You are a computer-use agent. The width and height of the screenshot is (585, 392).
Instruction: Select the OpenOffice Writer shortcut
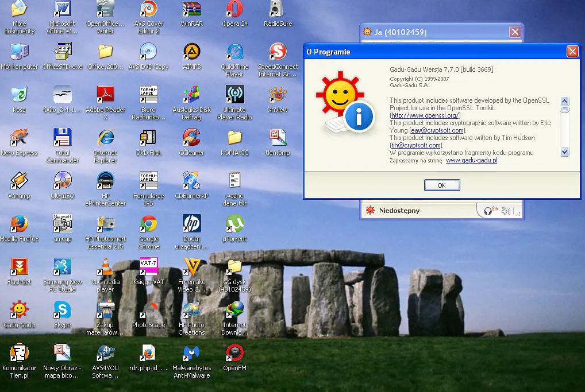click(106, 17)
